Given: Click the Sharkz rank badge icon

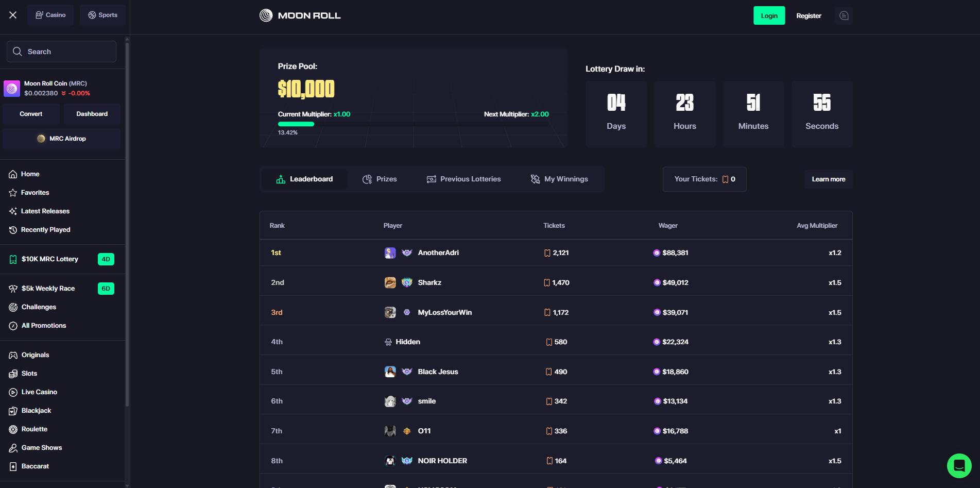Looking at the screenshot, I should click(x=407, y=282).
